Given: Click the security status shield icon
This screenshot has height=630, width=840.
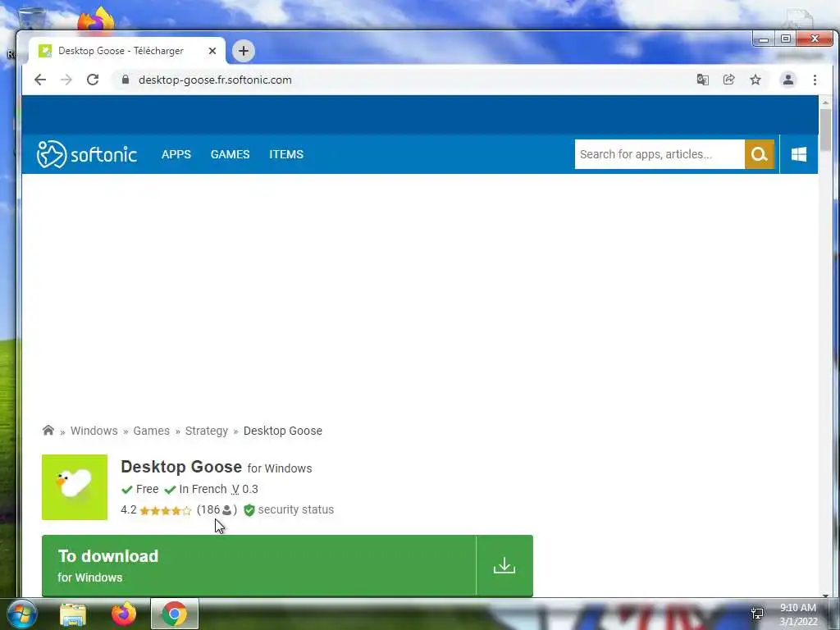Looking at the screenshot, I should [x=249, y=510].
